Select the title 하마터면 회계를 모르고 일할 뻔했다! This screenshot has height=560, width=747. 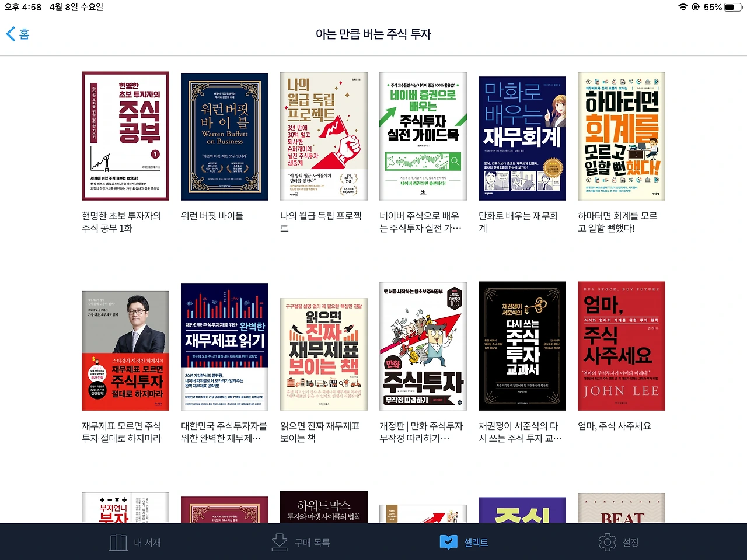pyautogui.click(x=617, y=222)
